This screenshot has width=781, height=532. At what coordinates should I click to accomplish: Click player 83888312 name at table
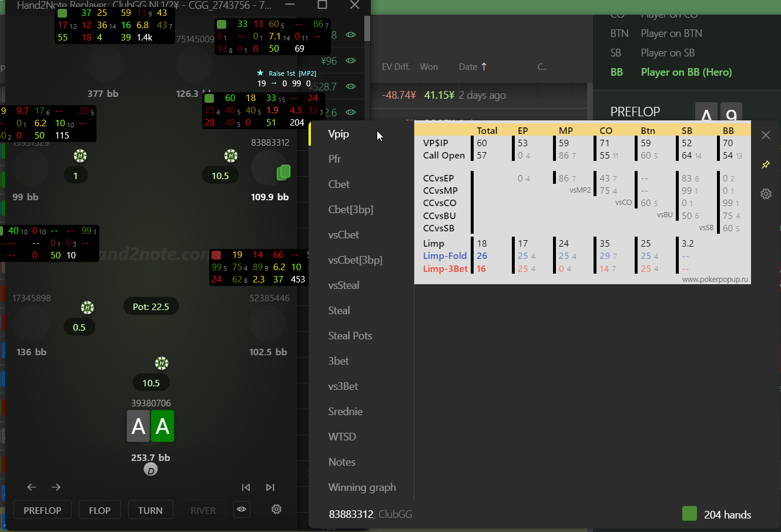point(270,142)
